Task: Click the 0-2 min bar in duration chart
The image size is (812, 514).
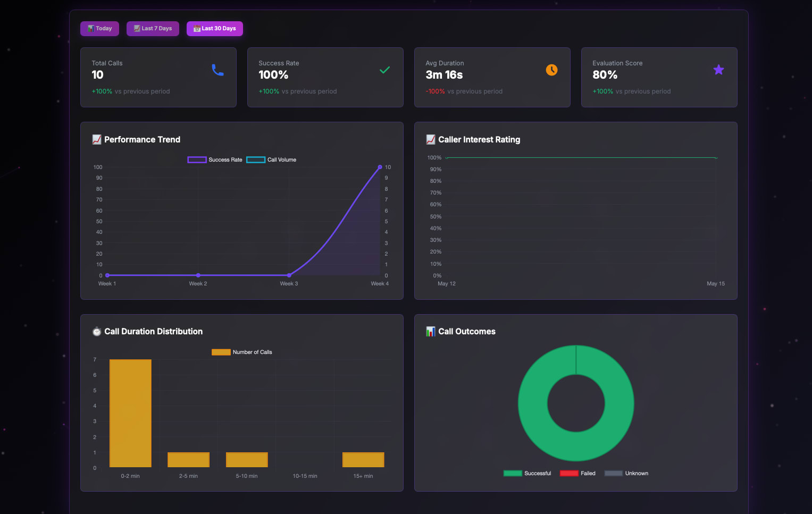Action: pos(130,414)
